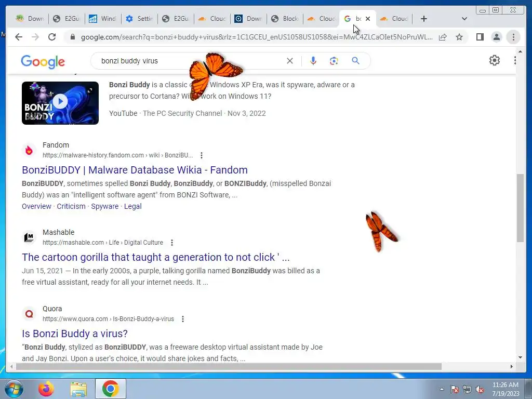Open more options for Quora result
The image size is (532, 399).
coord(183,319)
